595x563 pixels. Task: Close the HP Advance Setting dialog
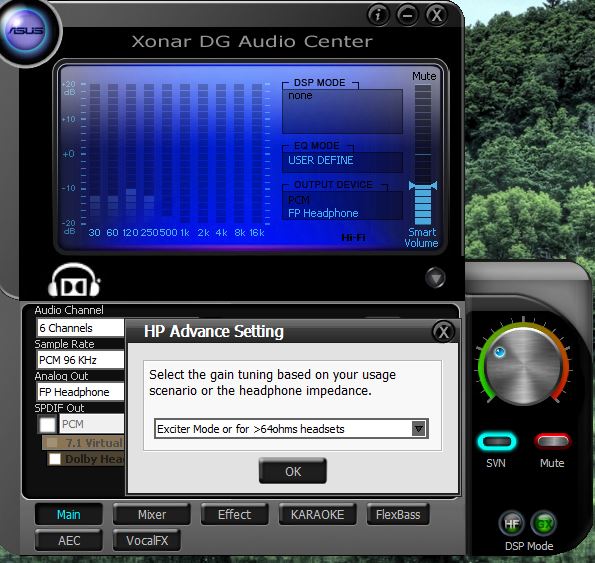point(443,332)
